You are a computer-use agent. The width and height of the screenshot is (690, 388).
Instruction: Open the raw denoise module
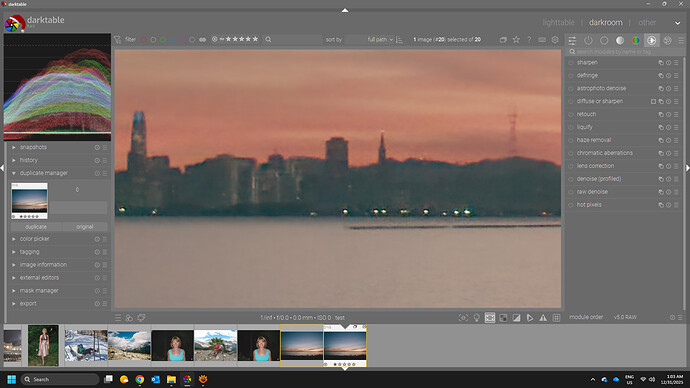click(x=592, y=192)
